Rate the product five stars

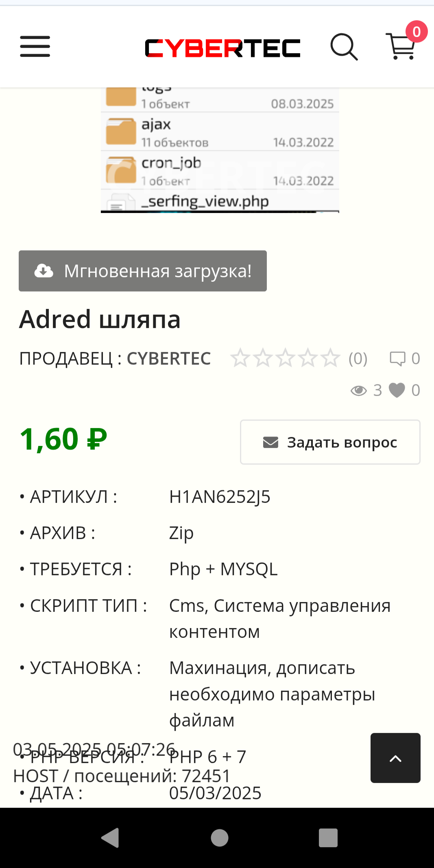[x=330, y=358]
